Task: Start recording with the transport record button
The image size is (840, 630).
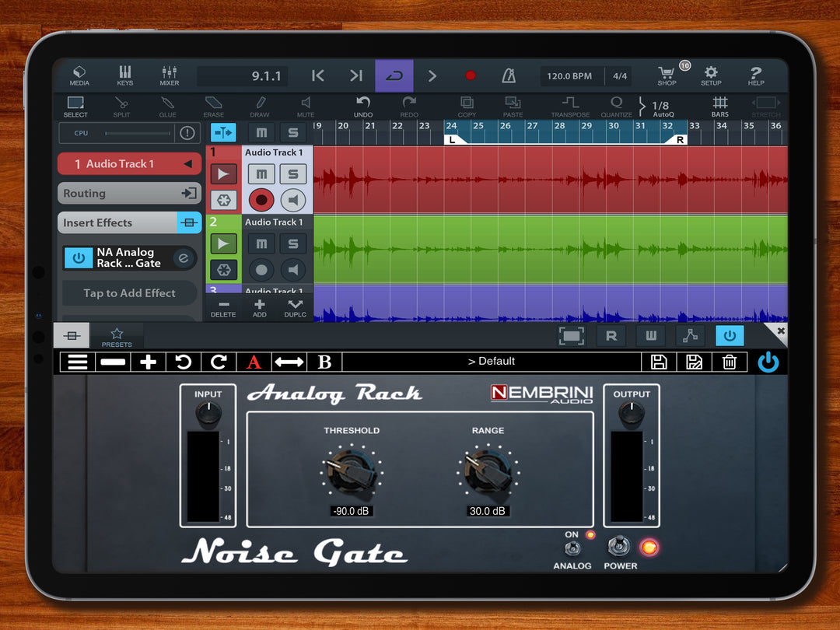Action: coord(471,75)
